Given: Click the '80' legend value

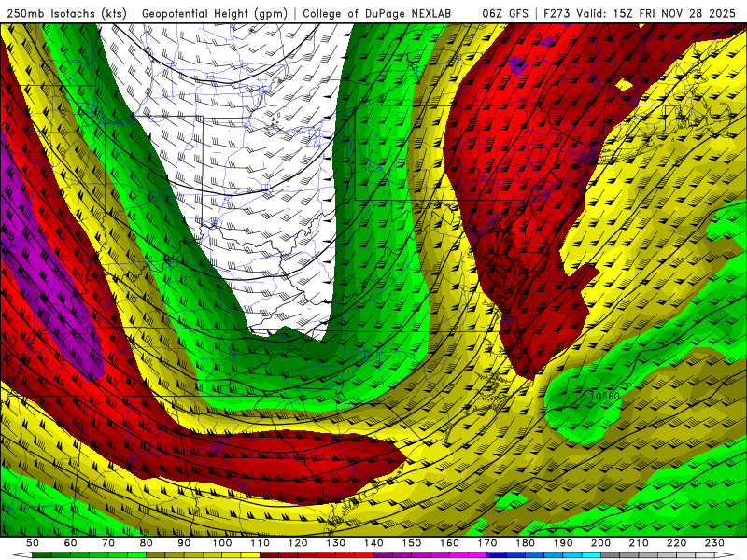Looking at the screenshot, I should click(147, 543).
